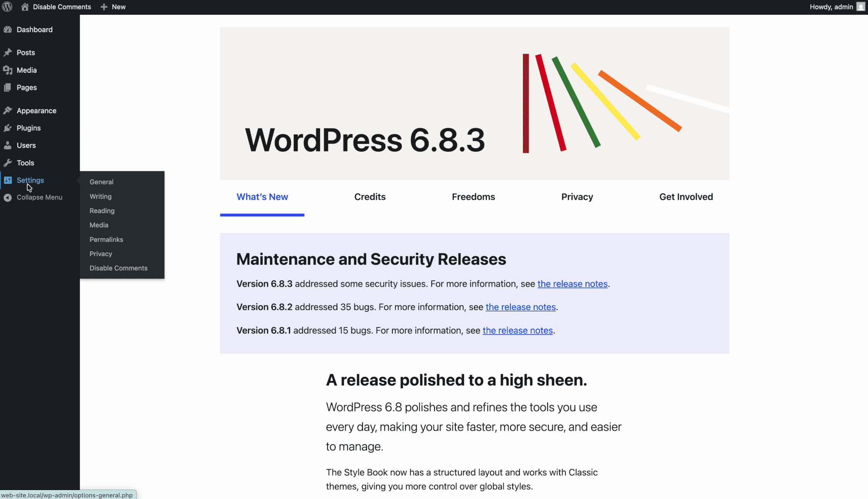Open the Get Involved tab
The width and height of the screenshot is (868, 499).
pyautogui.click(x=686, y=197)
